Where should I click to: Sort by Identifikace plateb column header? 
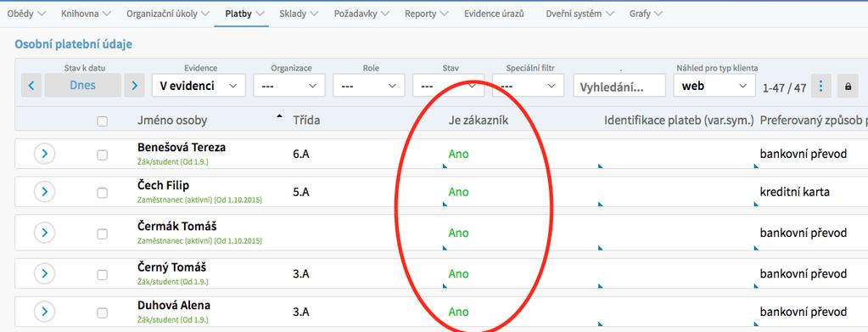click(679, 121)
